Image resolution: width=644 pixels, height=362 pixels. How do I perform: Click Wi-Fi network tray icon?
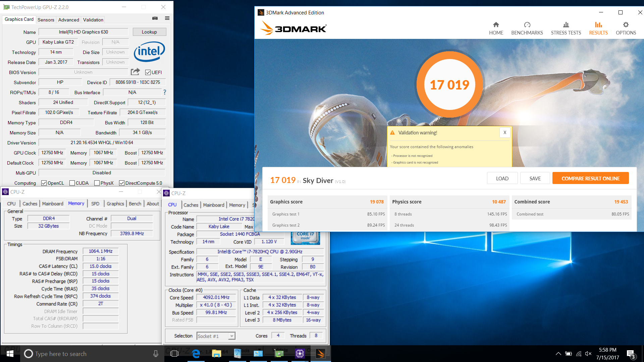pos(579,354)
